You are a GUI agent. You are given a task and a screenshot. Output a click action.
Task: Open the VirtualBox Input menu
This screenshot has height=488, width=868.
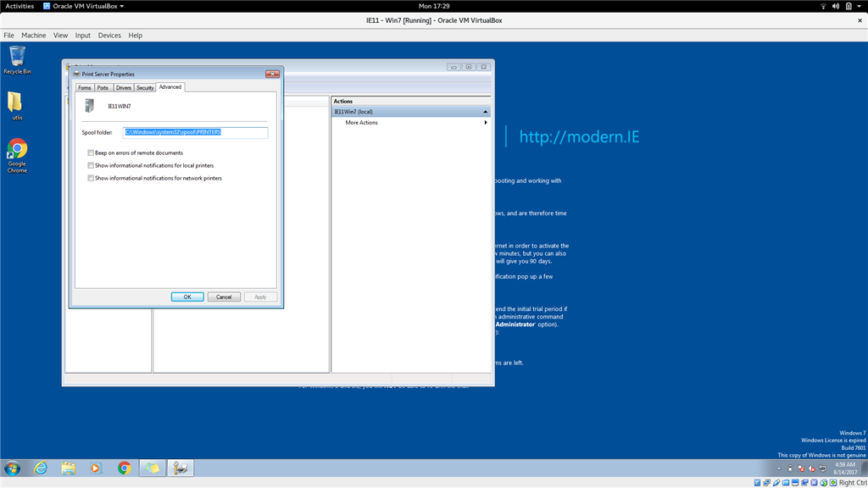click(x=83, y=36)
